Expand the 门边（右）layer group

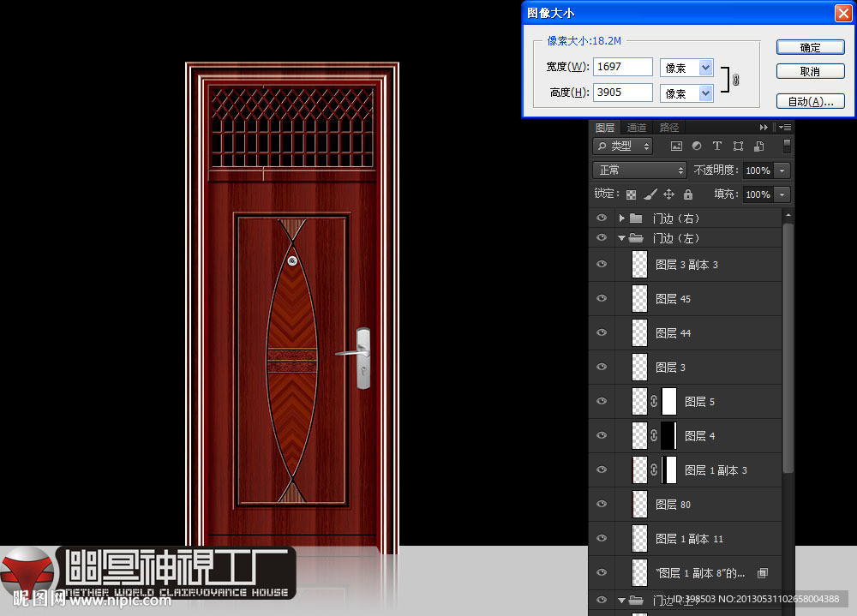coord(621,218)
